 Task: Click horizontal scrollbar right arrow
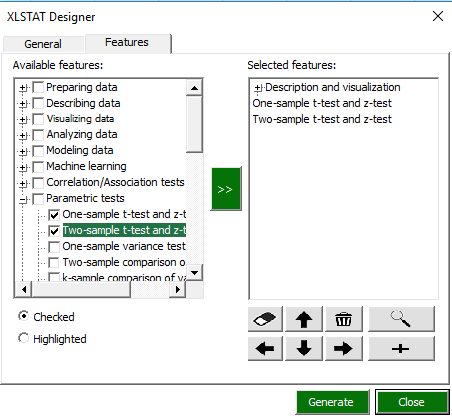coord(178,289)
